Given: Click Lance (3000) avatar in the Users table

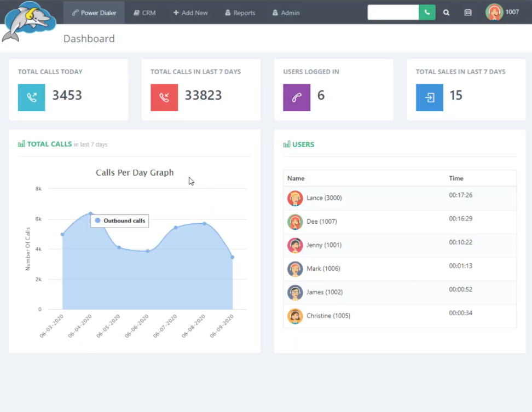Looking at the screenshot, I should pos(295,198).
